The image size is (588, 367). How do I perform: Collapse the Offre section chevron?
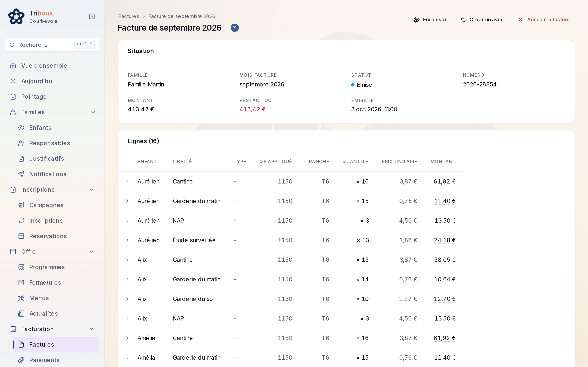tap(92, 252)
